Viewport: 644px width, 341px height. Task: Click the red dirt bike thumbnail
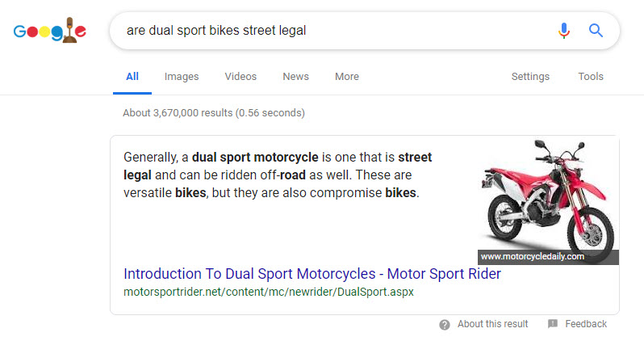coord(546,194)
